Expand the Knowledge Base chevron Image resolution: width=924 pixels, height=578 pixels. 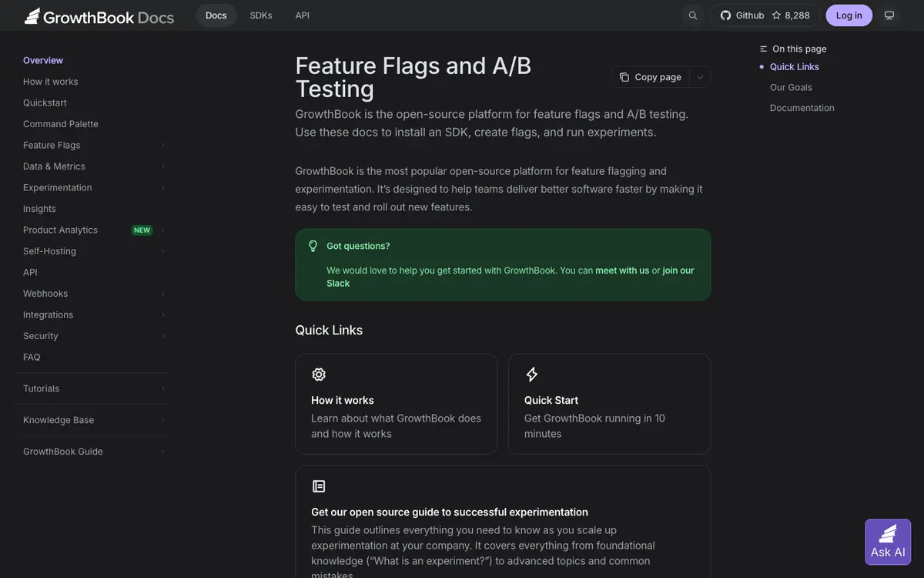[163, 420]
